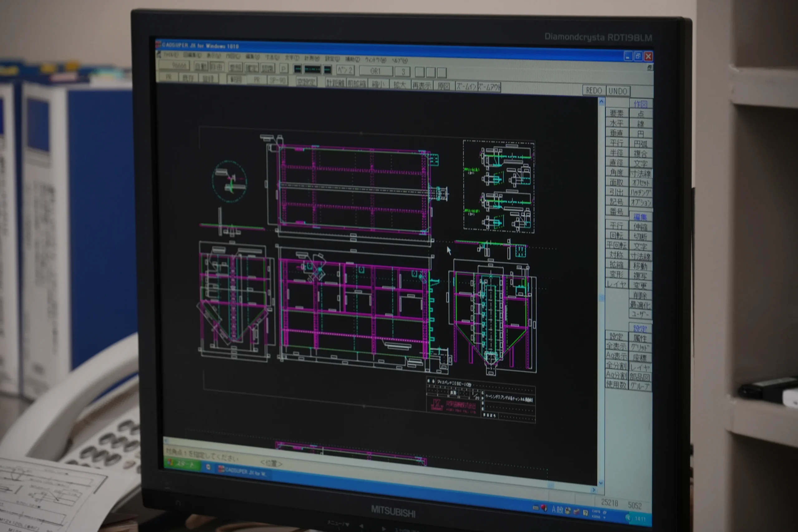This screenshot has width=798, height=532.
Task: Click the 回転 (rotate) button
Action: click(617, 235)
